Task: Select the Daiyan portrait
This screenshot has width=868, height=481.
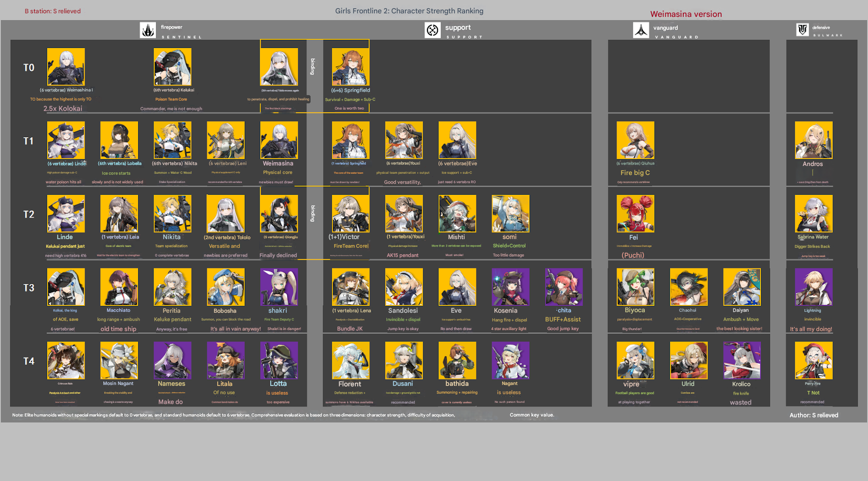Action: click(x=742, y=287)
